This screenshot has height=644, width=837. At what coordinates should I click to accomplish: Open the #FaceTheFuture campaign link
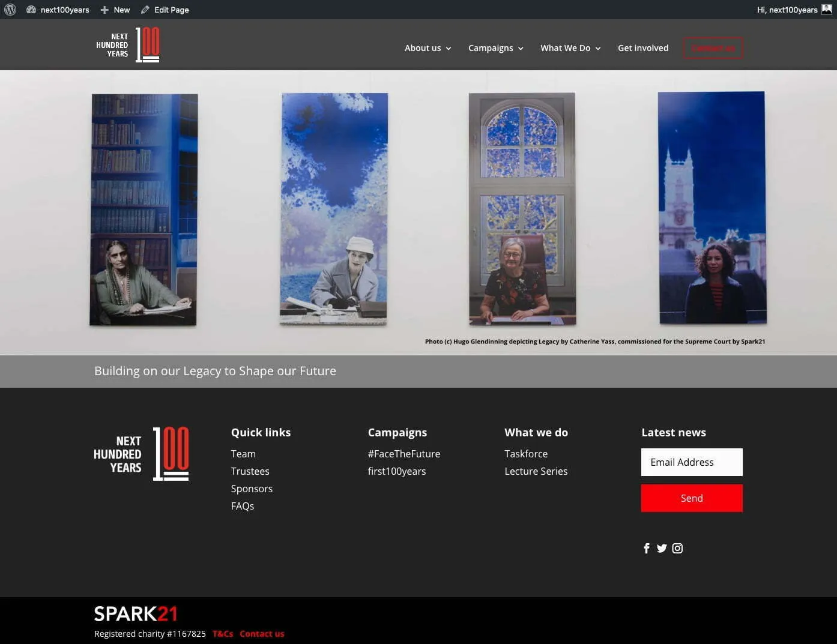tap(404, 454)
